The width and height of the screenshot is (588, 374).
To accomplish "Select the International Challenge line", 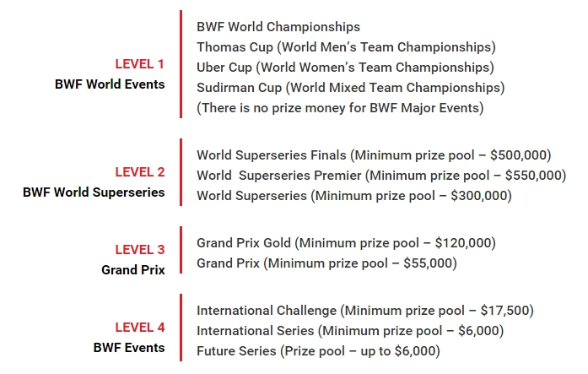I will point(365,310).
